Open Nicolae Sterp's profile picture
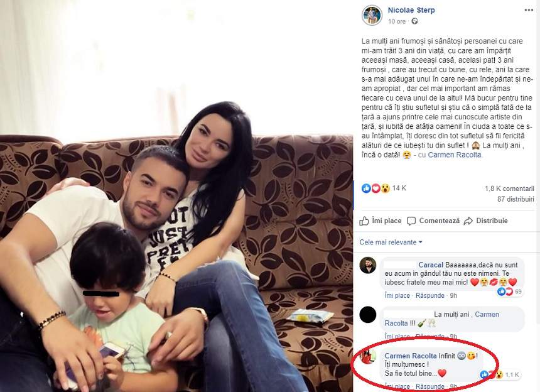This screenshot has width=540, height=392. [372, 15]
